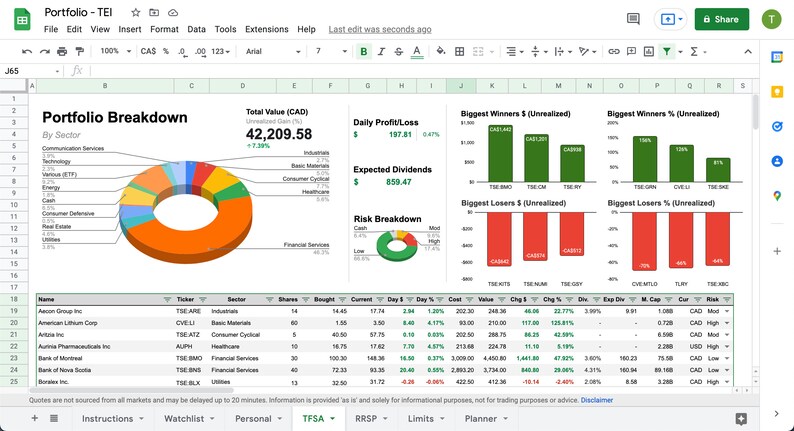The image size is (794, 431).
Task: Print the spreadsheet via printer icon
Action: 62,51
